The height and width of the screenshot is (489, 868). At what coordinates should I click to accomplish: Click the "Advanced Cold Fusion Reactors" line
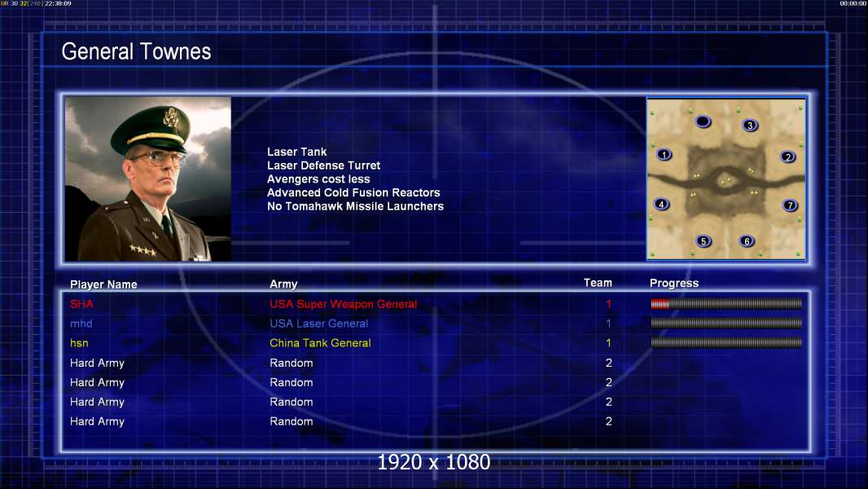coord(353,192)
